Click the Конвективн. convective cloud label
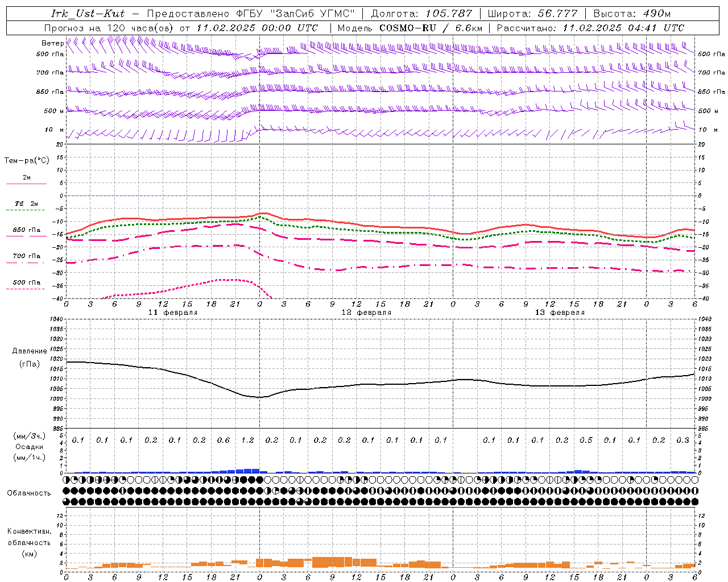 (29, 532)
